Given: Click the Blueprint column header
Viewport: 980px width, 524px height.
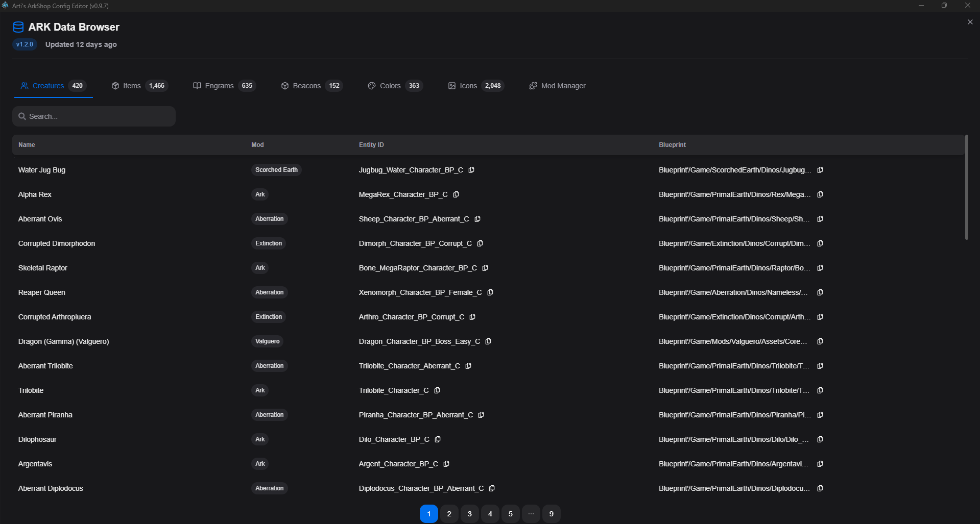Looking at the screenshot, I should tap(672, 145).
